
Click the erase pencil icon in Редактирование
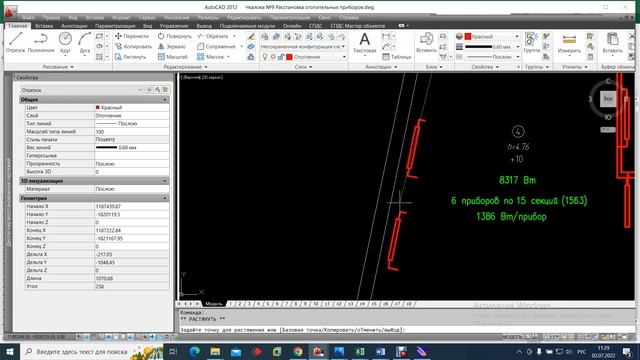pos(251,36)
